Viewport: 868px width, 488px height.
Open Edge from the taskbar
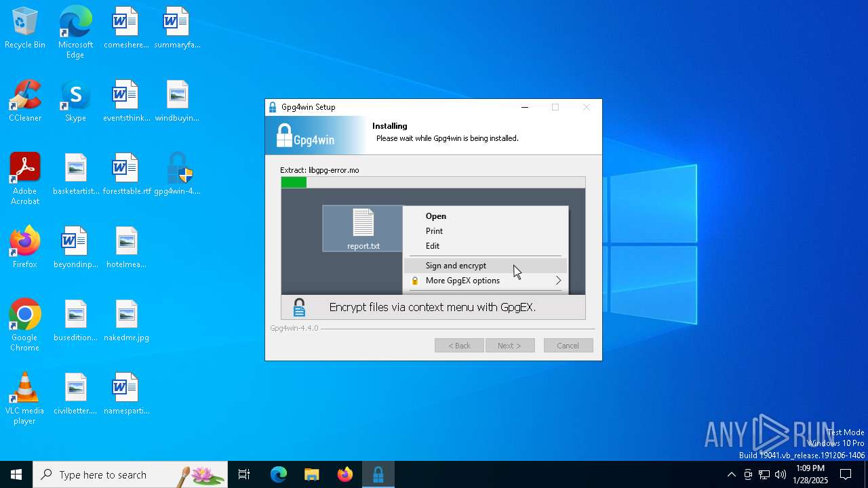[x=279, y=474]
